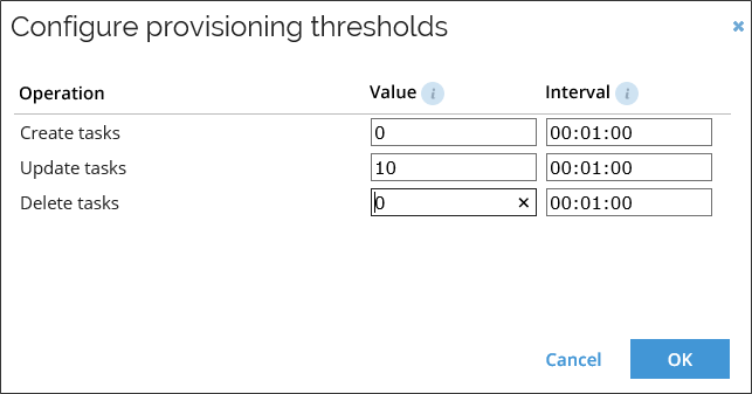Click the Interval column header text
This screenshot has height=394, width=752.
point(577,92)
